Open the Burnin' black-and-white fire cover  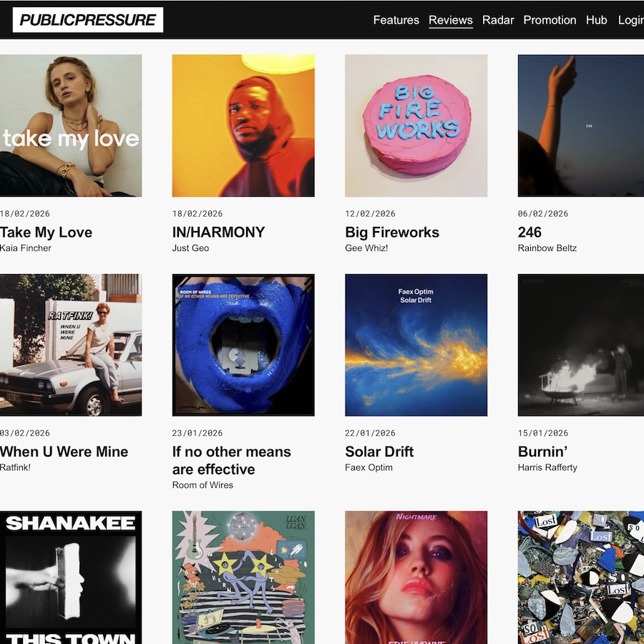[581, 345]
